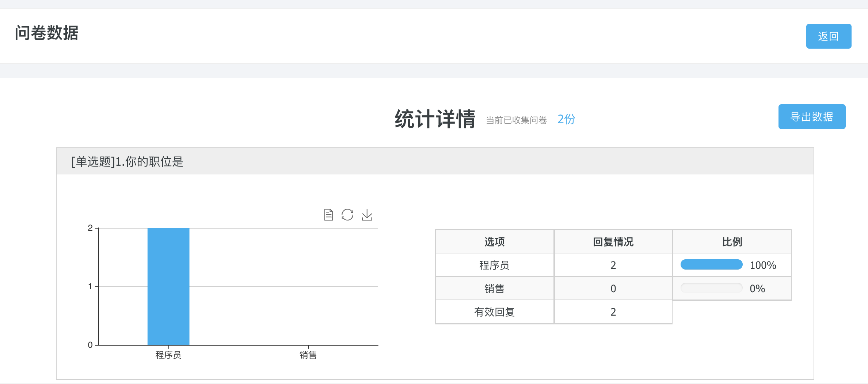The width and height of the screenshot is (868, 384).
Task: Click the 统计详情 heading
Action: tap(435, 119)
